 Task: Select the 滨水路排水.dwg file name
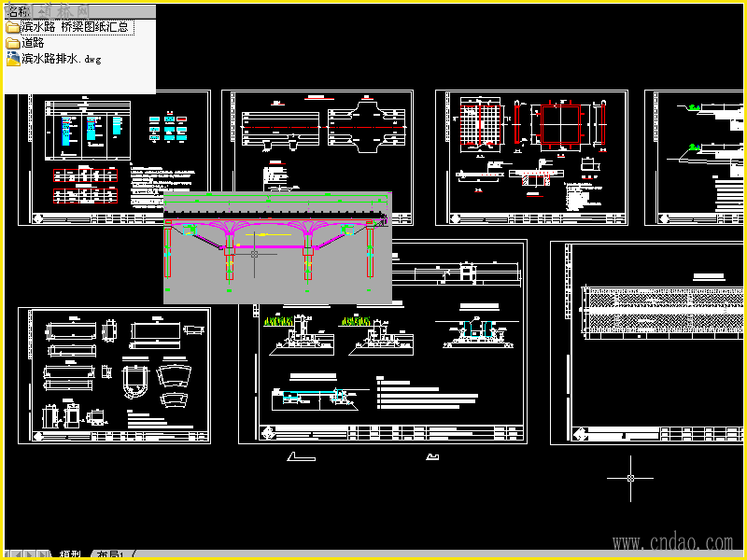tap(62, 60)
